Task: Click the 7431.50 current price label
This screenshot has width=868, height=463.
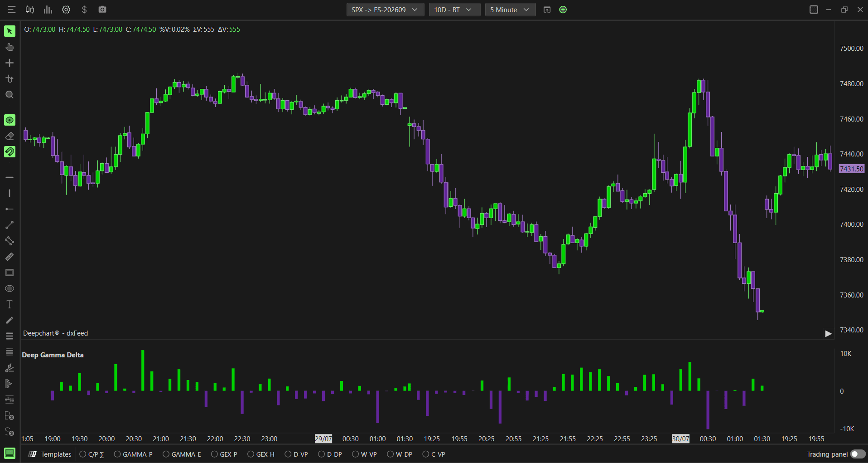Action: (852, 169)
